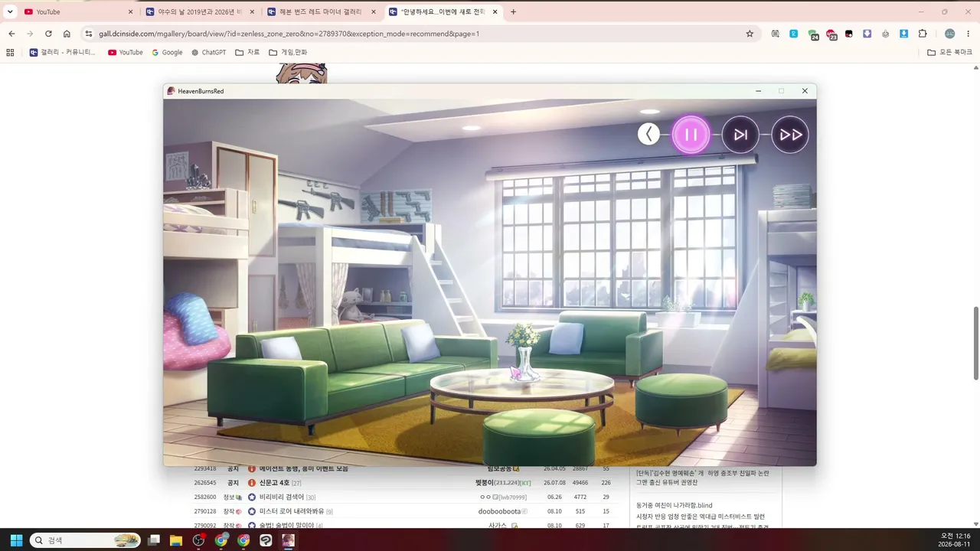Switch to the YouTube tab
The image size is (980, 551).
(78, 11)
